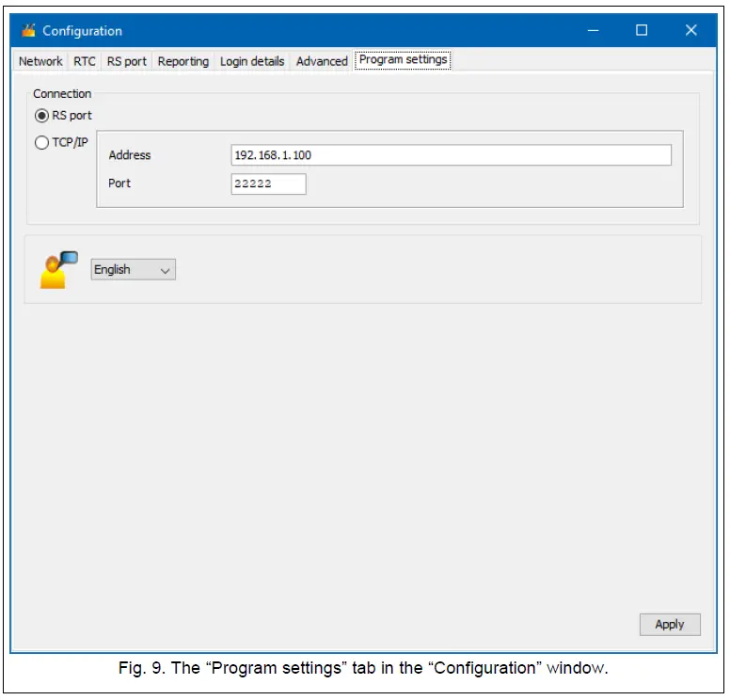
Task: Click the language speaker icon
Action: [x=58, y=270]
